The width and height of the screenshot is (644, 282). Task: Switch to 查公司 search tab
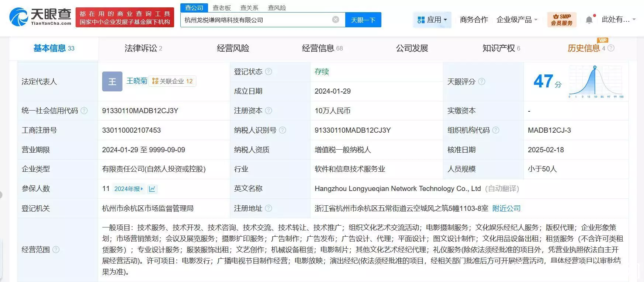coord(194,8)
